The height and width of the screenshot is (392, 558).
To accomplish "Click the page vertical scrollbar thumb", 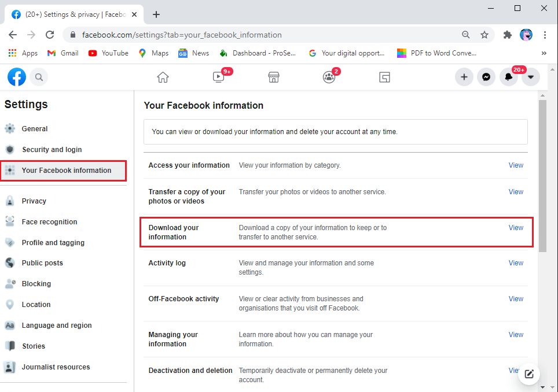I will [x=542, y=176].
